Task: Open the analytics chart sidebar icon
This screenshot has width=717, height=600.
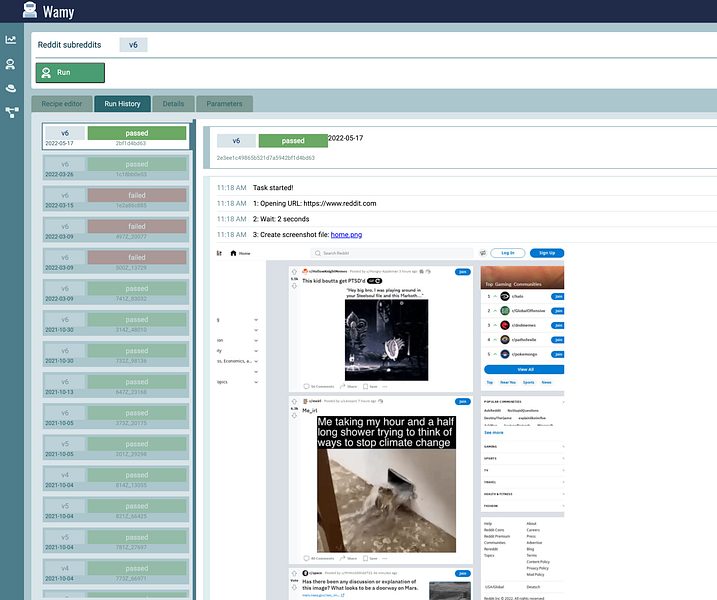Action: tap(11, 40)
